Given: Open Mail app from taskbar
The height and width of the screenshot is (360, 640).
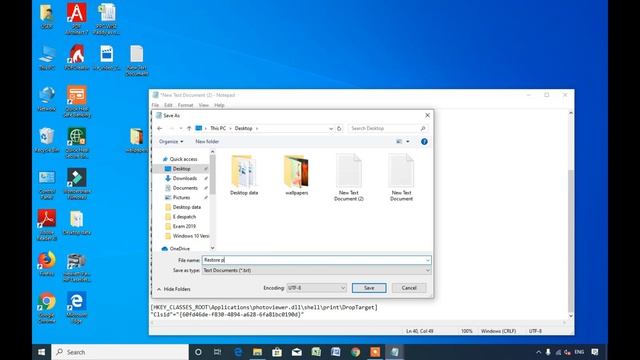Looking at the screenshot, I should (297, 352).
